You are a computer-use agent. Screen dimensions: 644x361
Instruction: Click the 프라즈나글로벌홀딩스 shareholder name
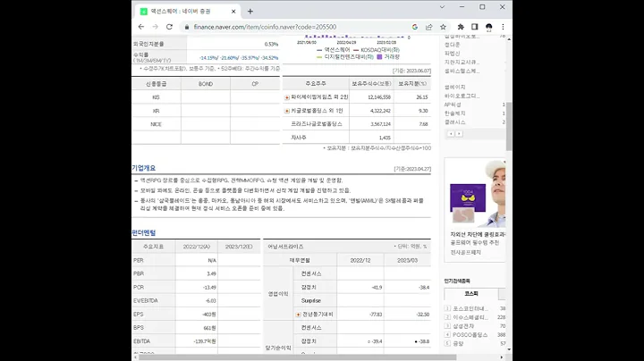point(317,124)
